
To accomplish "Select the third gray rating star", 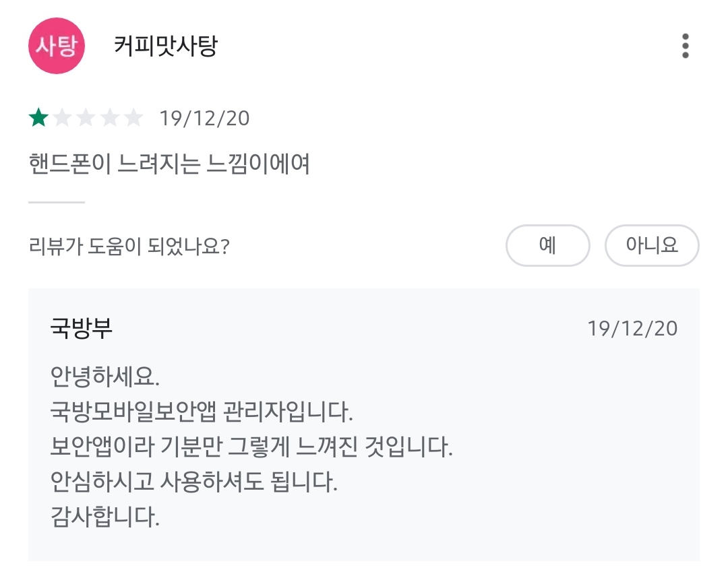I will click(x=86, y=117).
